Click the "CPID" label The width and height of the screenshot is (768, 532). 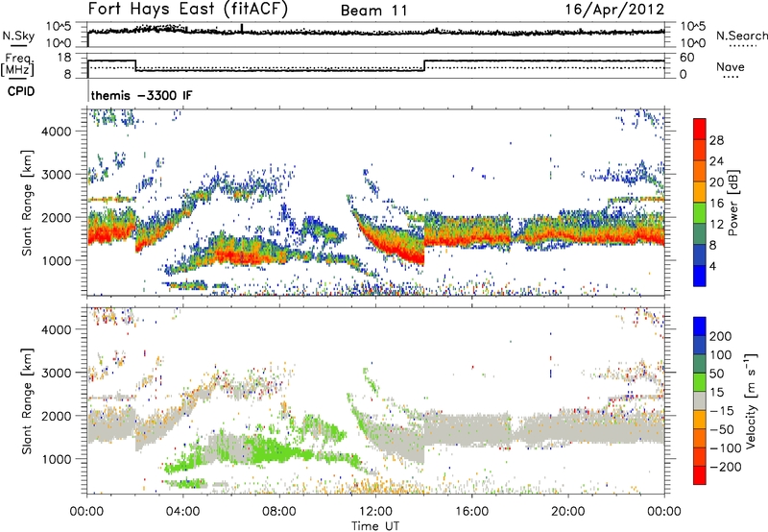[x=21, y=91]
